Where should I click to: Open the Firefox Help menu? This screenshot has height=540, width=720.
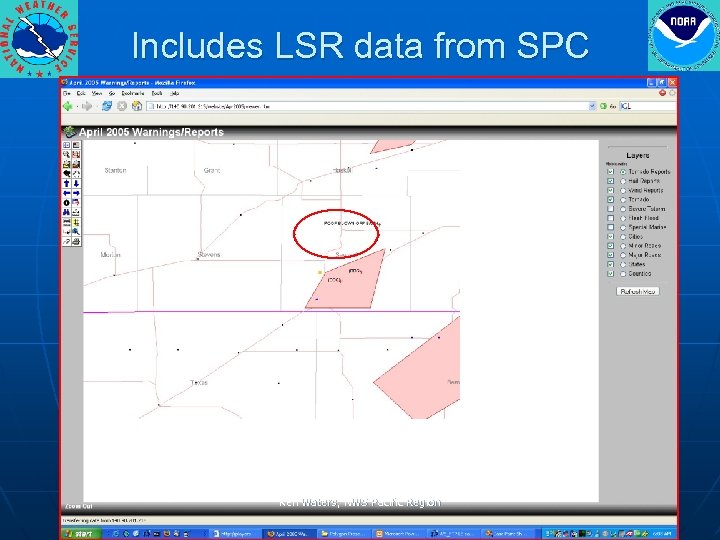[174, 93]
